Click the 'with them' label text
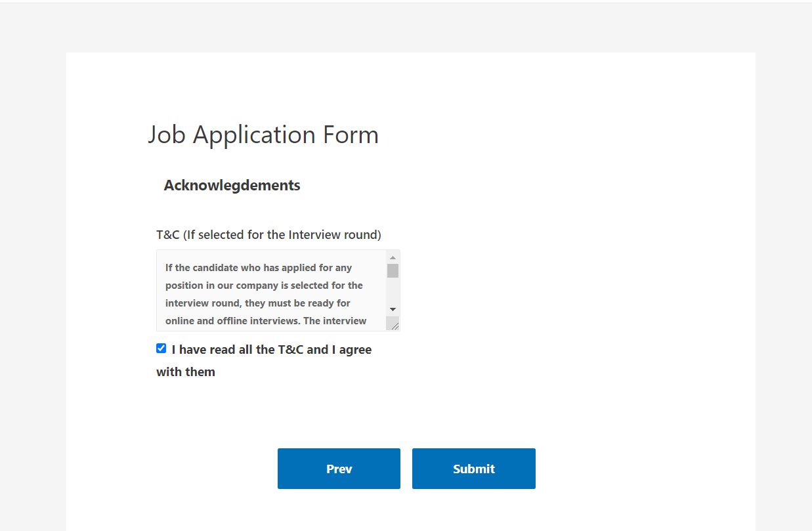The image size is (812, 531). click(x=186, y=372)
